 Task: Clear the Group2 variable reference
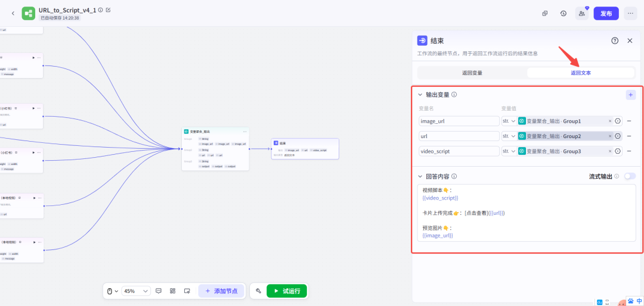tap(610, 136)
